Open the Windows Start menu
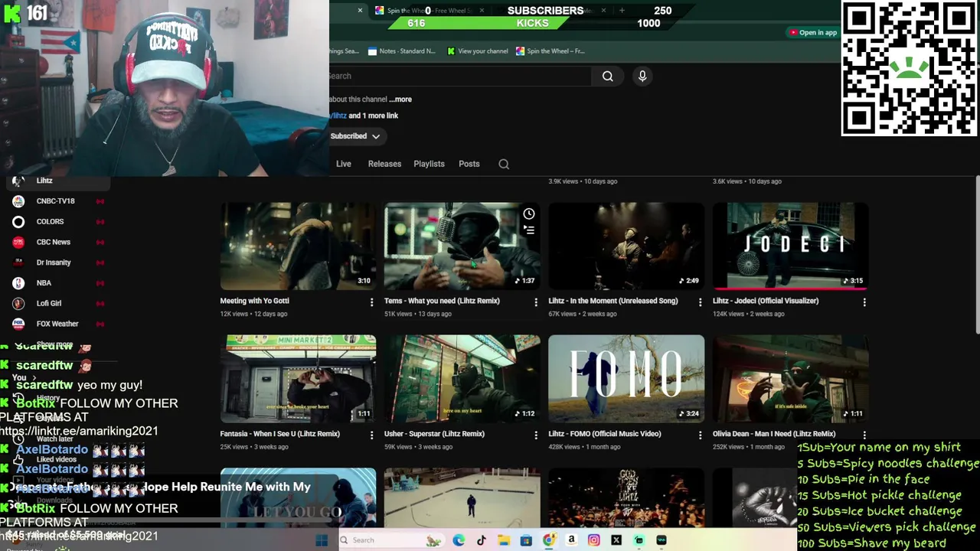 click(322, 540)
